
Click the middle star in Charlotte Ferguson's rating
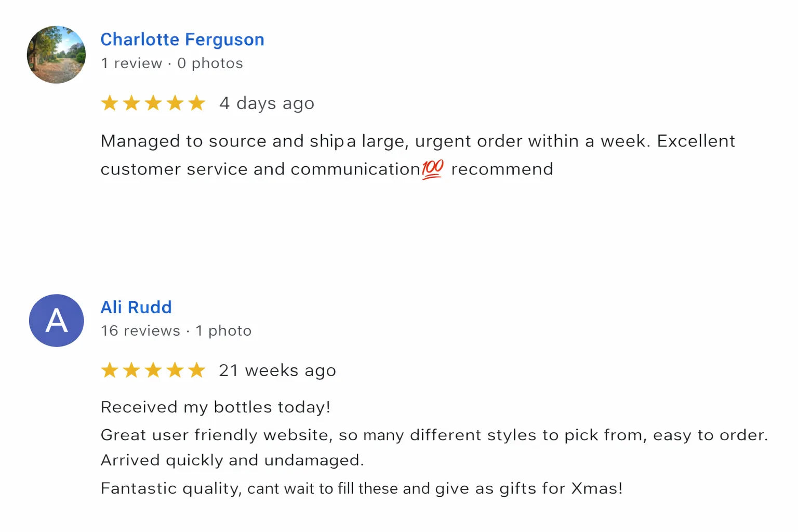tap(153, 103)
